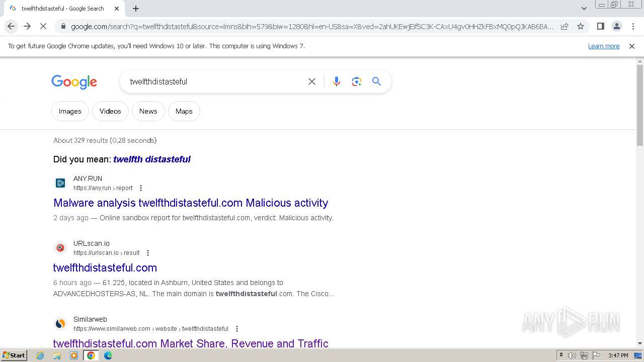Open the network tray icon
This screenshot has height=362, width=644.
584,355
